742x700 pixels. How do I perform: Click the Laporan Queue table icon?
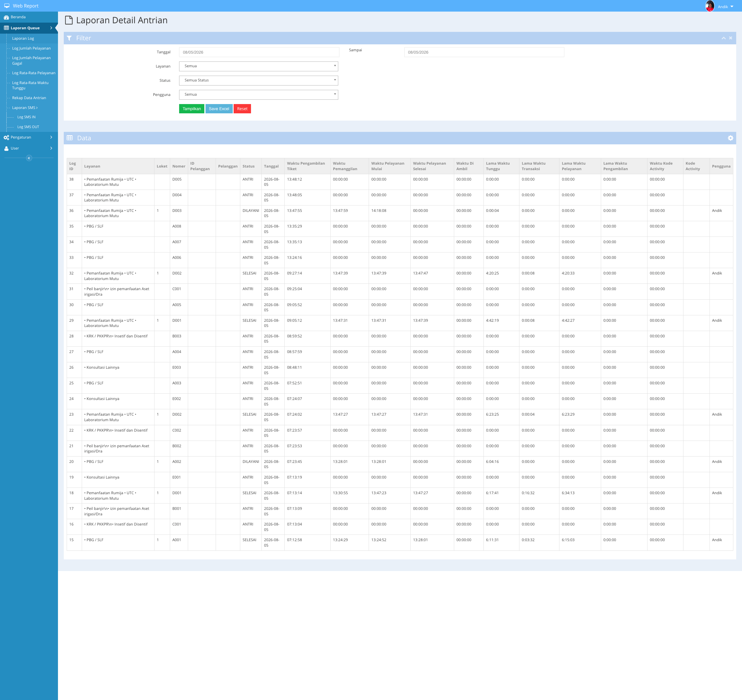(6, 28)
